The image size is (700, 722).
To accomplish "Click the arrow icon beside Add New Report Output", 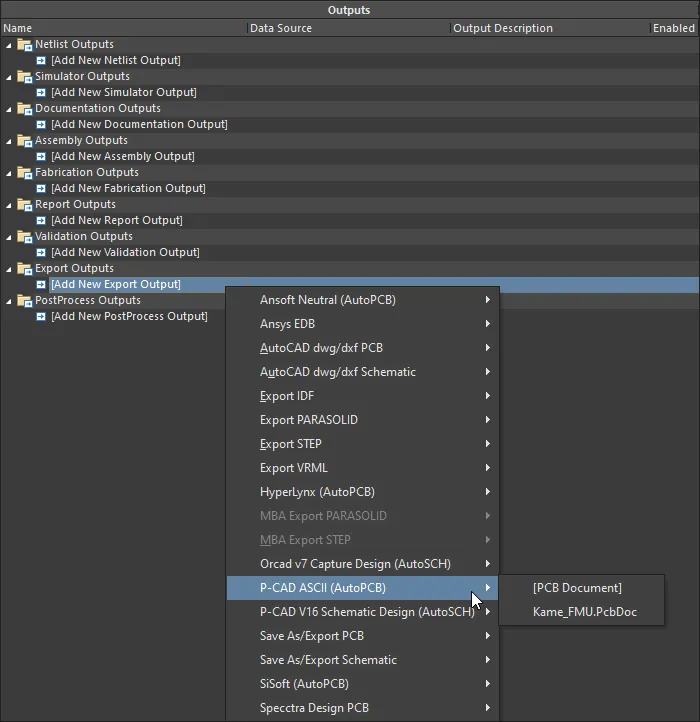I will pos(41,221).
